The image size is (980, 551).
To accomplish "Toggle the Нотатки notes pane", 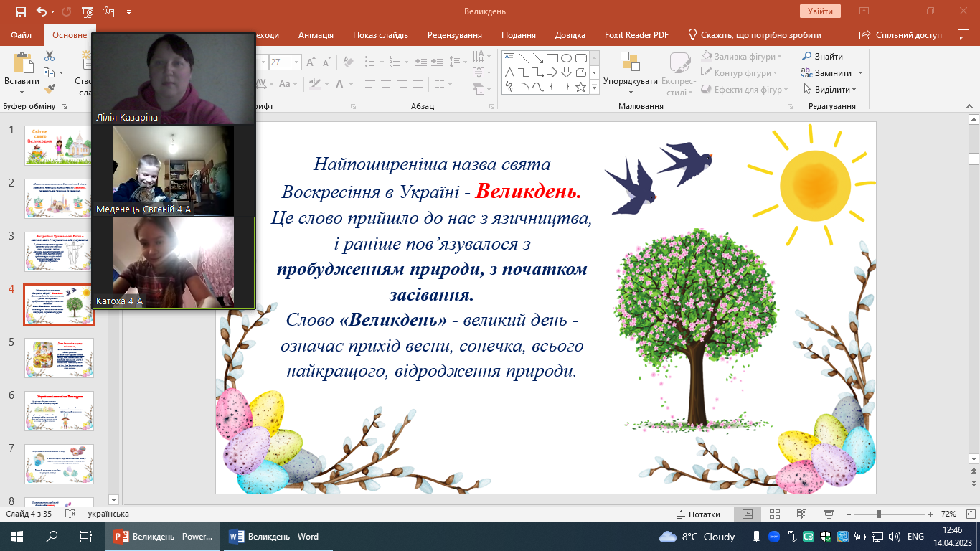I will [x=699, y=514].
